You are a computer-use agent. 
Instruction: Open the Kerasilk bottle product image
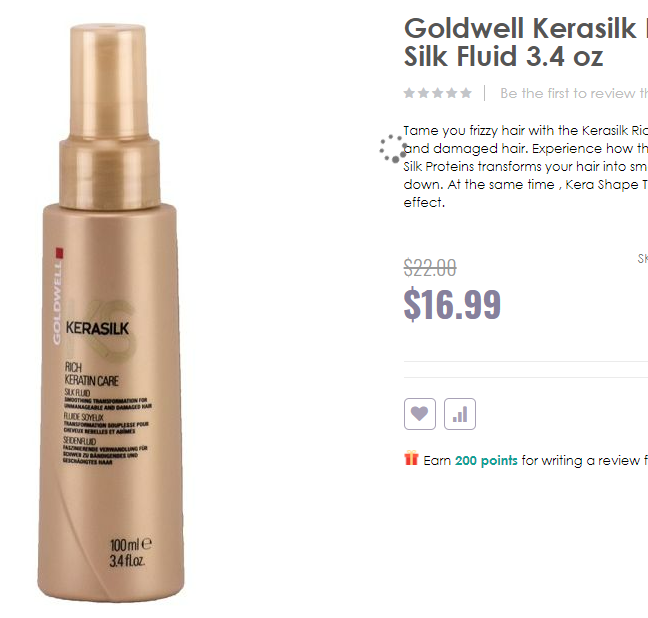click(111, 312)
